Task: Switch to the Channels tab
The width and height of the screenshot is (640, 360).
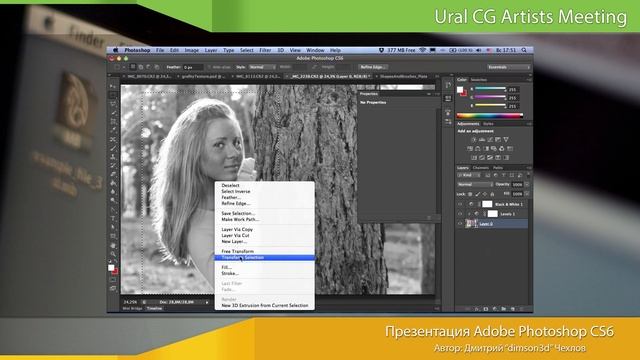Action: (481, 168)
